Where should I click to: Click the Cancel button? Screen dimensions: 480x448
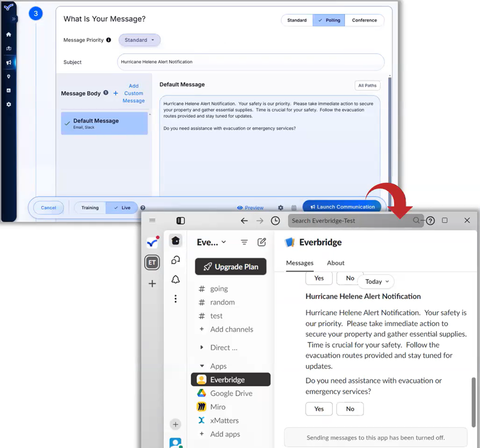pos(48,208)
